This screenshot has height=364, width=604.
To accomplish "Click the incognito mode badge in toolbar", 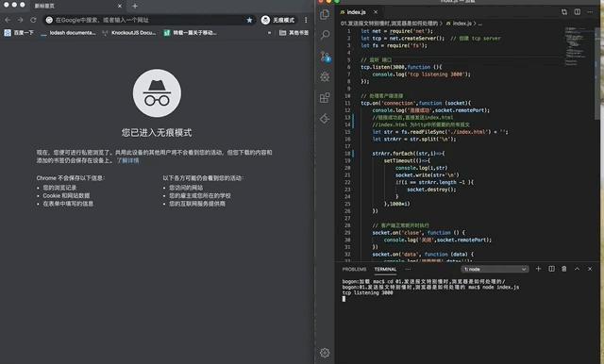I will click(x=277, y=20).
